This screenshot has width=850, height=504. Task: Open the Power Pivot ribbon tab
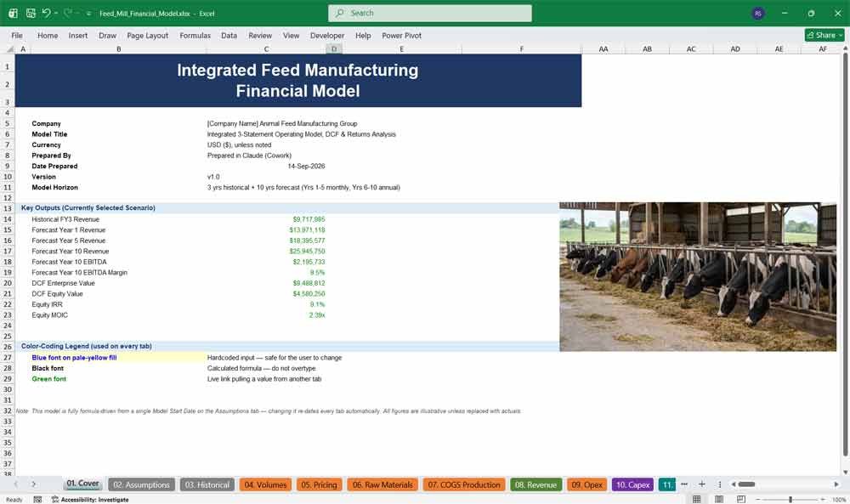(402, 35)
